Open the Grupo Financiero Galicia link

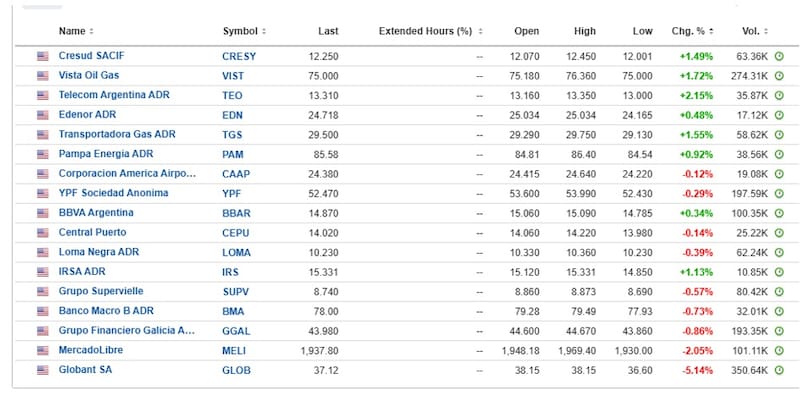127,331
